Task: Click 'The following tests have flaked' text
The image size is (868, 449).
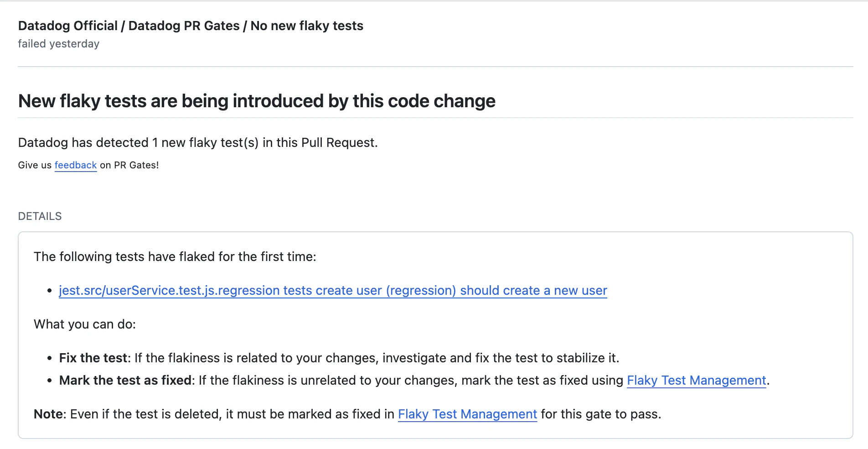Action: tap(175, 257)
